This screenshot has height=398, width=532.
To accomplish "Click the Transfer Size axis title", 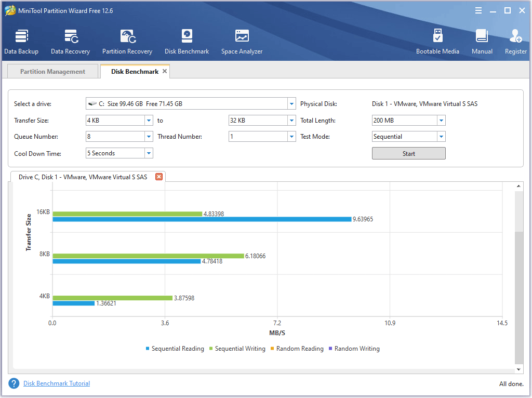I will pos(29,232).
